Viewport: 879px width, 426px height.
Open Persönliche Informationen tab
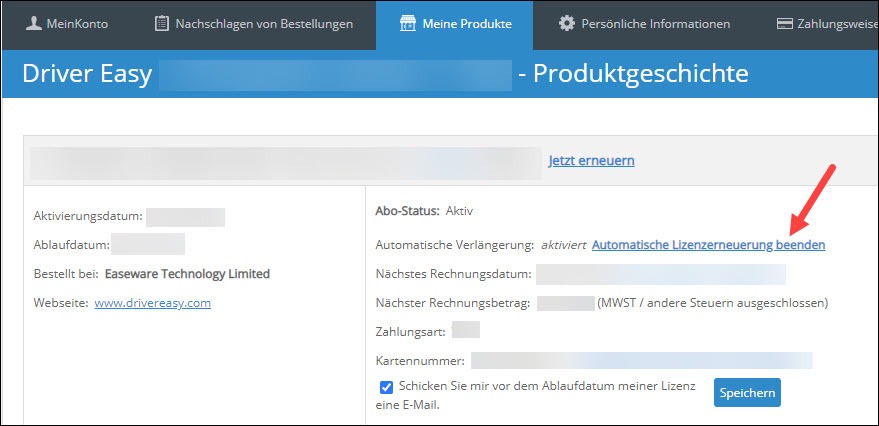645,24
